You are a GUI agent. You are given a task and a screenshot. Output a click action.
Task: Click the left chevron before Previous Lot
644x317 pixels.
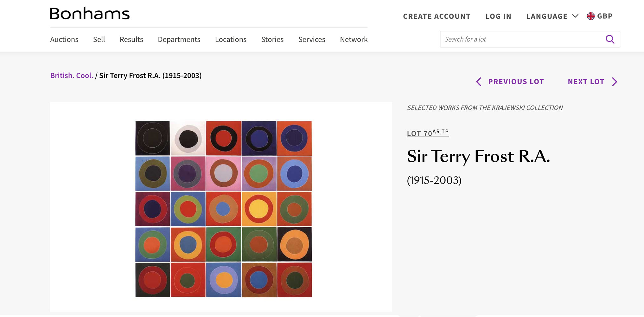pos(479,82)
